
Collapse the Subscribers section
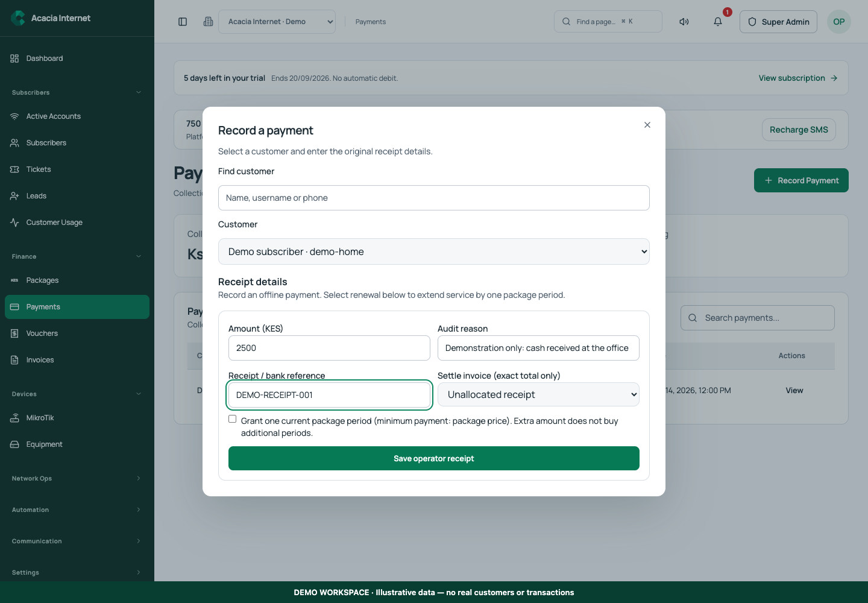pyautogui.click(x=77, y=92)
